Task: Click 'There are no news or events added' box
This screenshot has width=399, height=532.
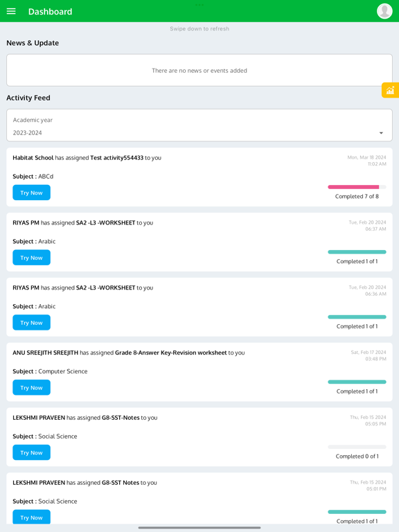Action: click(199, 70)
